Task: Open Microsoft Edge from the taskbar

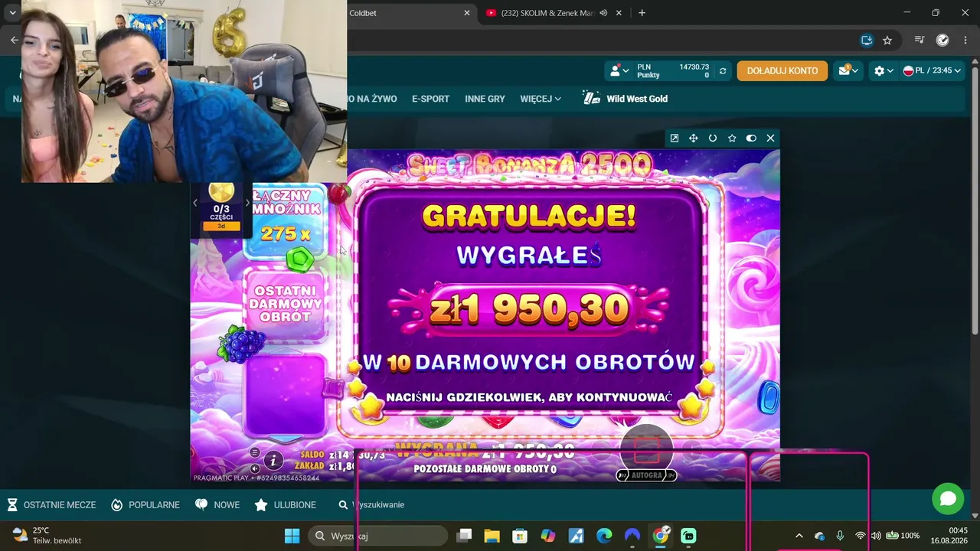Action: [x=604, y=536]
